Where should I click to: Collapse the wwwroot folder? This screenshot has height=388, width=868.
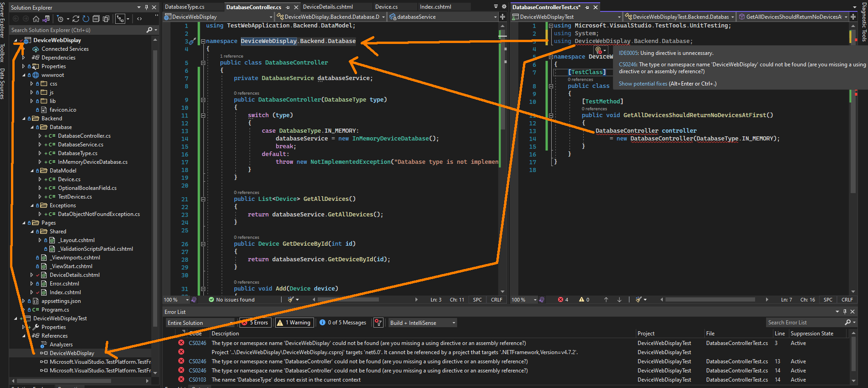click(x=24, y=75)
